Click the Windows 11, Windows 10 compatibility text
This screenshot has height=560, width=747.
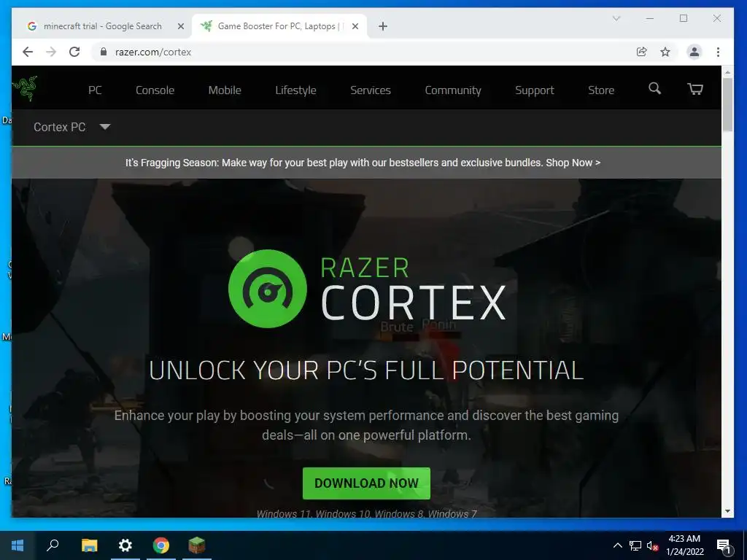tap(366, 514)
